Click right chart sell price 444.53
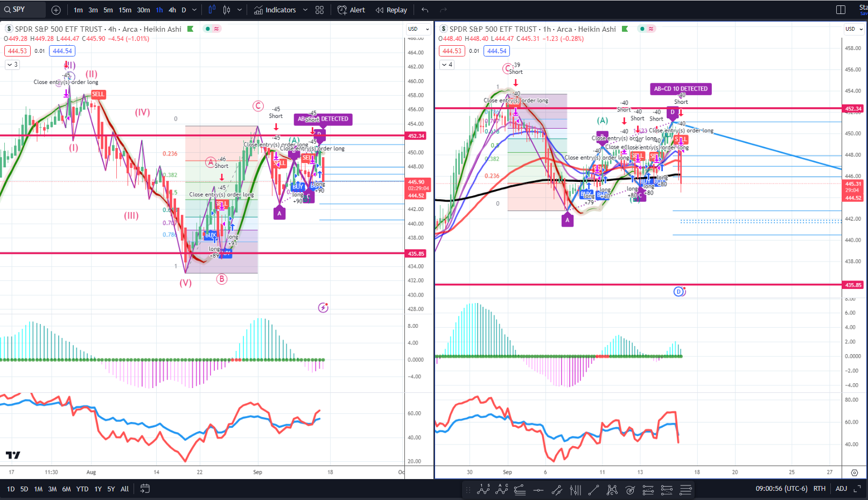 click(452, 51)
